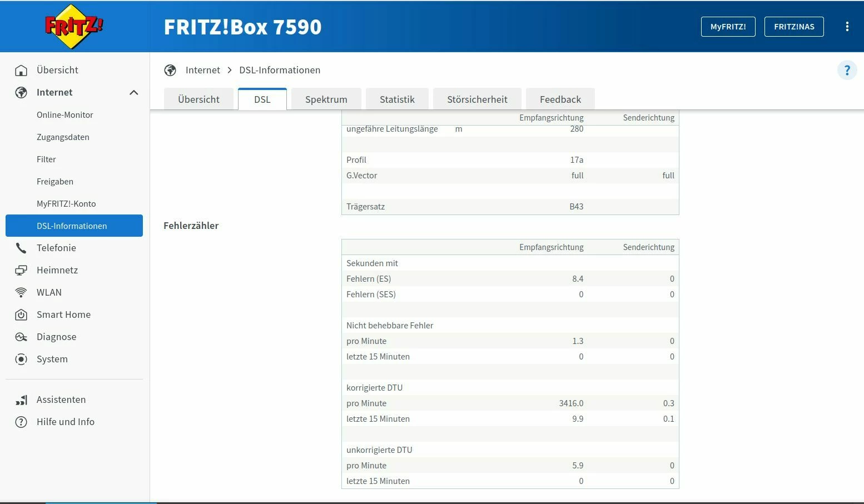The height and width of the screenshot is (504, 864).
Task: Switch to the Übersicht tab
Action: [198, 99]
